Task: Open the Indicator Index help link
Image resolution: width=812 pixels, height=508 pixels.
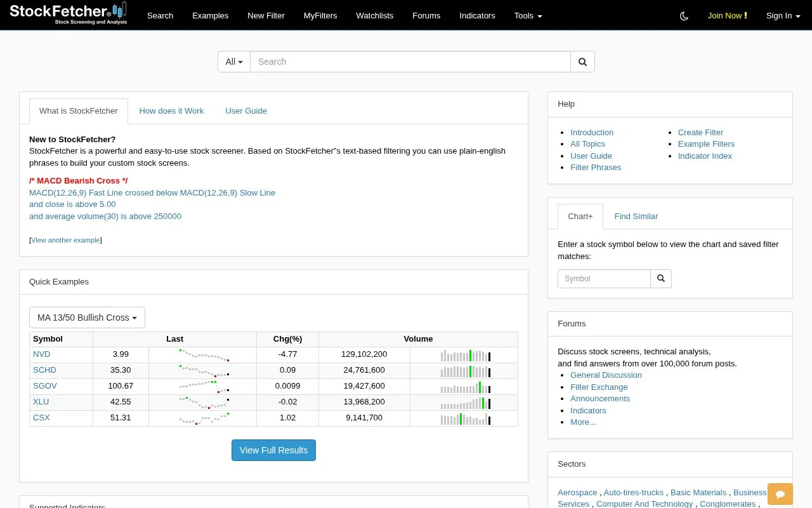Action: tap(705, 156)
